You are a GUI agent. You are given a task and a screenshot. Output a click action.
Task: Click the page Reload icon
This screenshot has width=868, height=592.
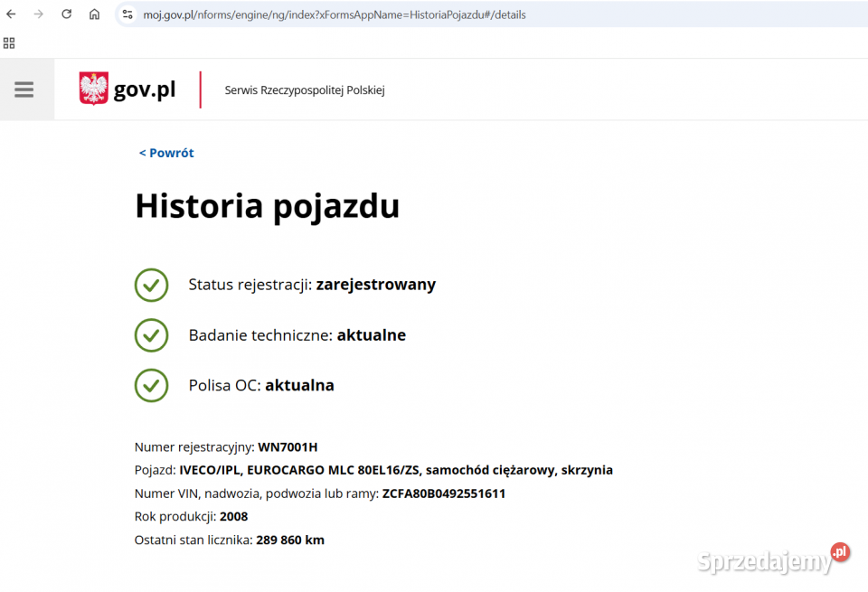coord(65,14)
